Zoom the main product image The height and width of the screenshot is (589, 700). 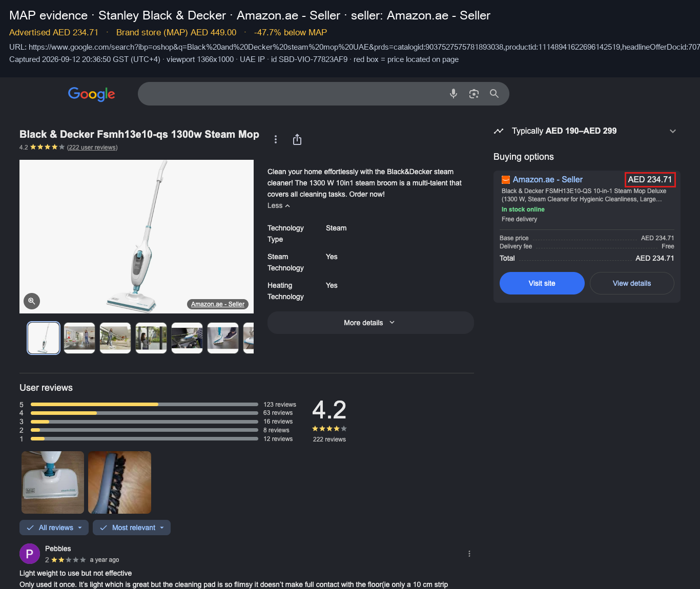[x=32, y=301]
